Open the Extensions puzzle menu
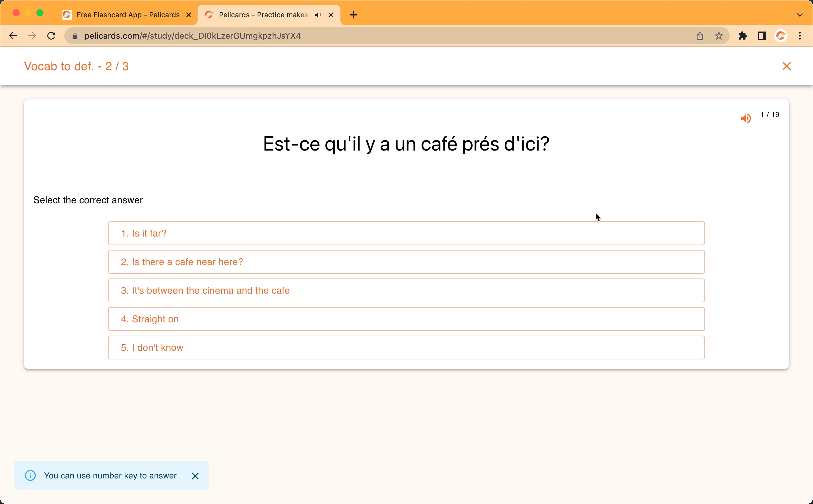This screenshot has height=504, width=813. (743, 36)
